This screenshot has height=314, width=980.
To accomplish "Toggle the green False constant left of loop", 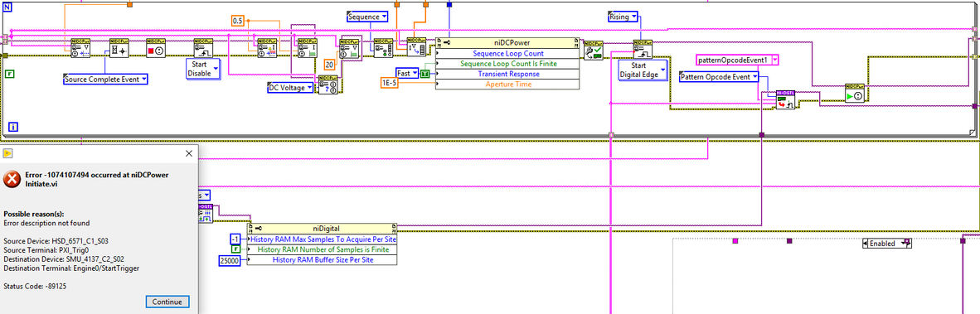I will click(9, 74).
